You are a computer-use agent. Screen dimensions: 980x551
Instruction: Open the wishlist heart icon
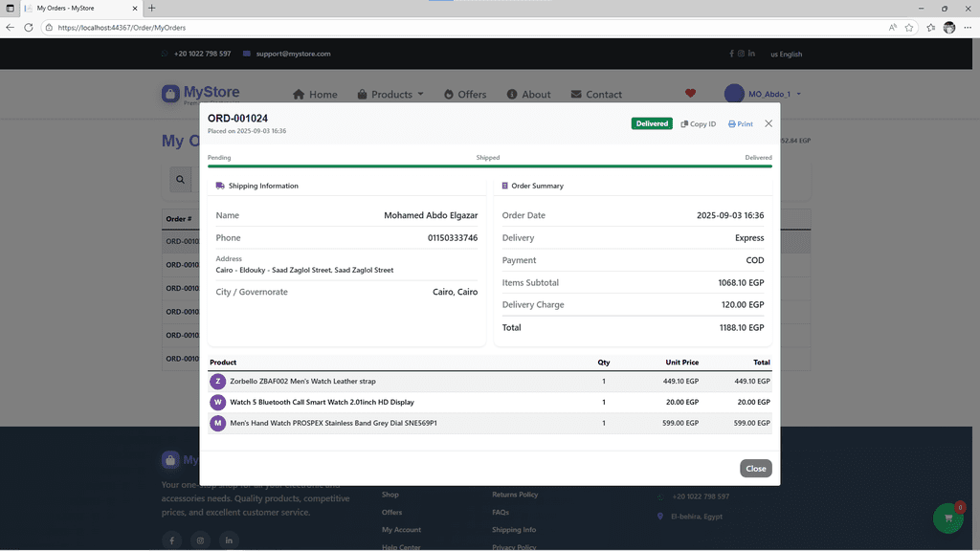click(x=690, y=94)
